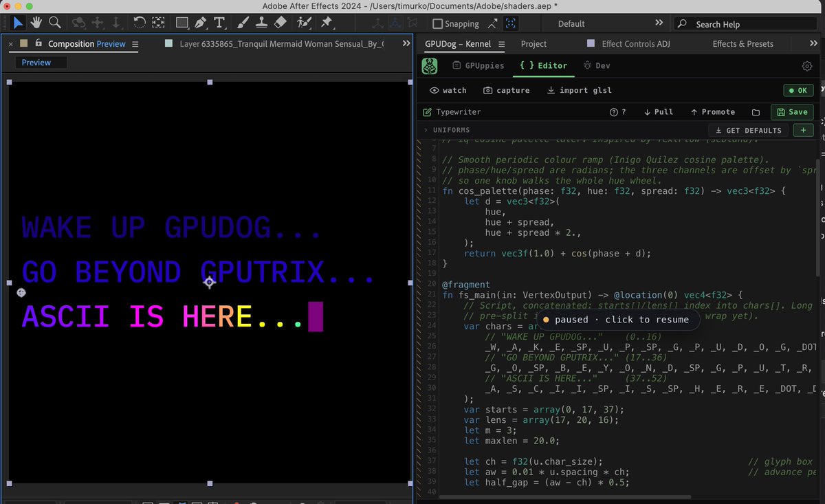Open GPUDog settings gear
This screenshot has height=504, width=825.
(807, 66)
